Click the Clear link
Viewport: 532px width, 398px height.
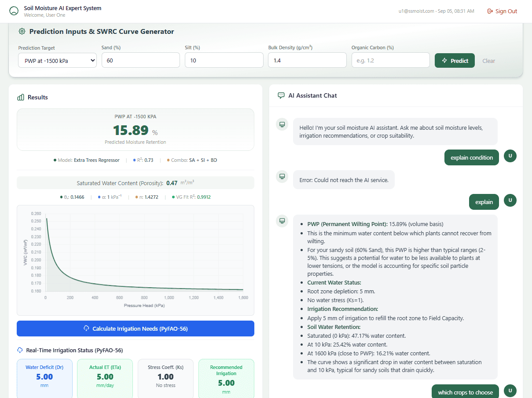tap(489, 61)
